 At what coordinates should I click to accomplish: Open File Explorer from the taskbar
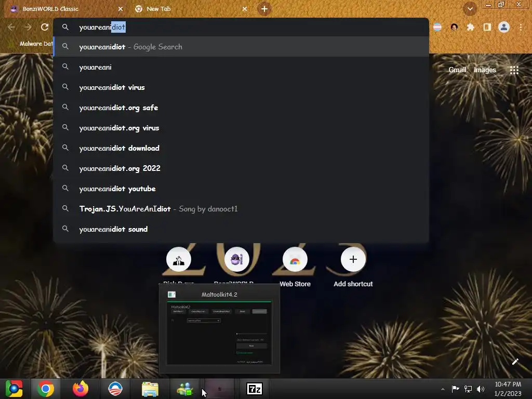(x=150, y=389)
